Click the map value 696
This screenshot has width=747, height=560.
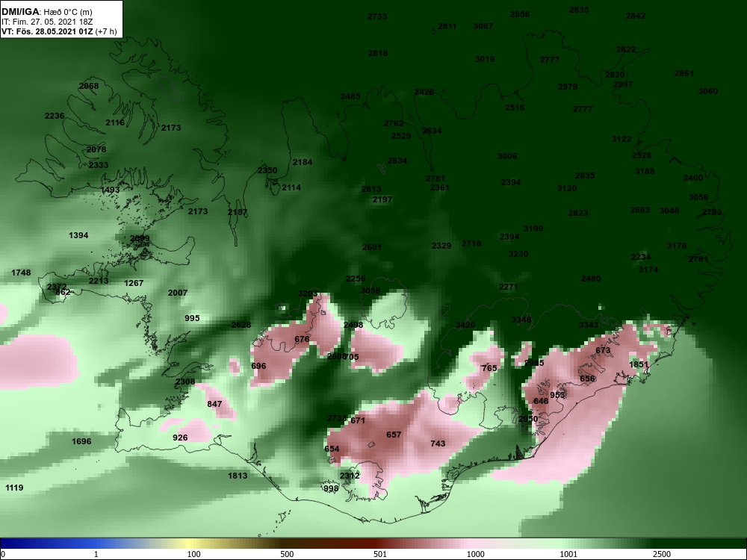(x=258, y=366)
